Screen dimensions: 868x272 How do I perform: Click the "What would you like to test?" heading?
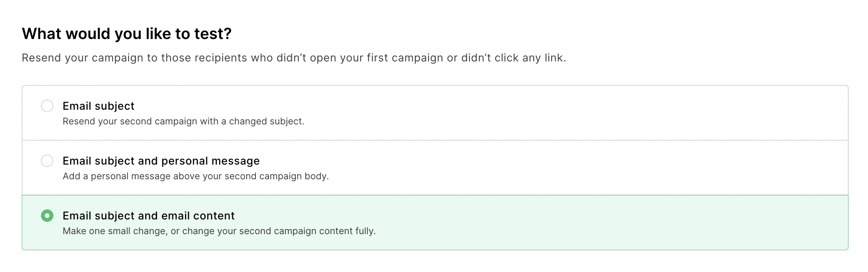tap(126, 34)
